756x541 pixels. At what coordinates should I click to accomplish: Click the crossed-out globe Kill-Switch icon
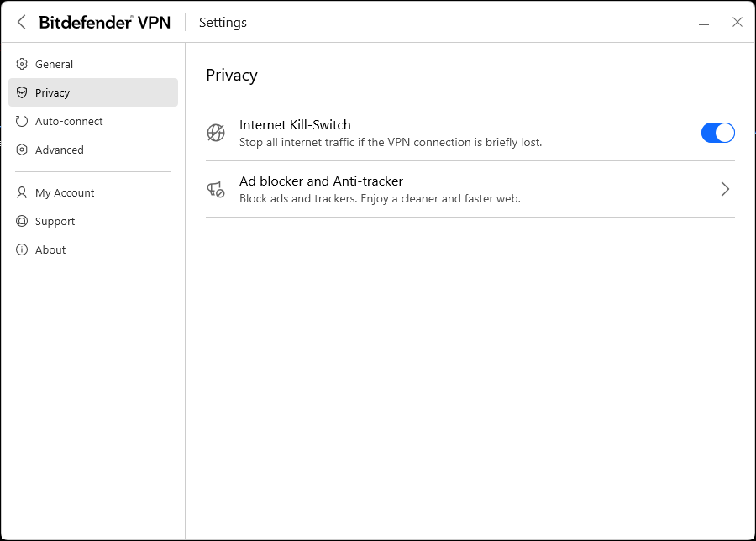pos(216,133)
